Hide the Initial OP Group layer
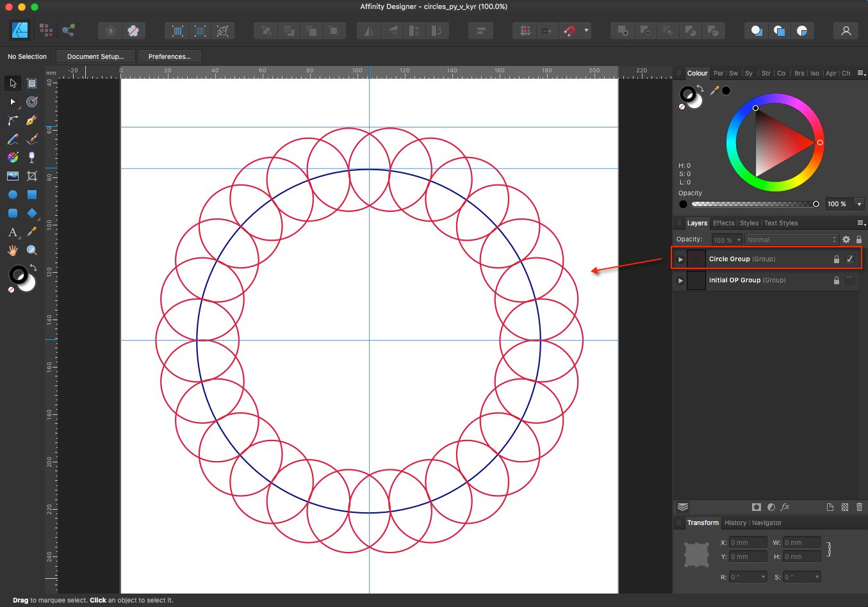 850,280
